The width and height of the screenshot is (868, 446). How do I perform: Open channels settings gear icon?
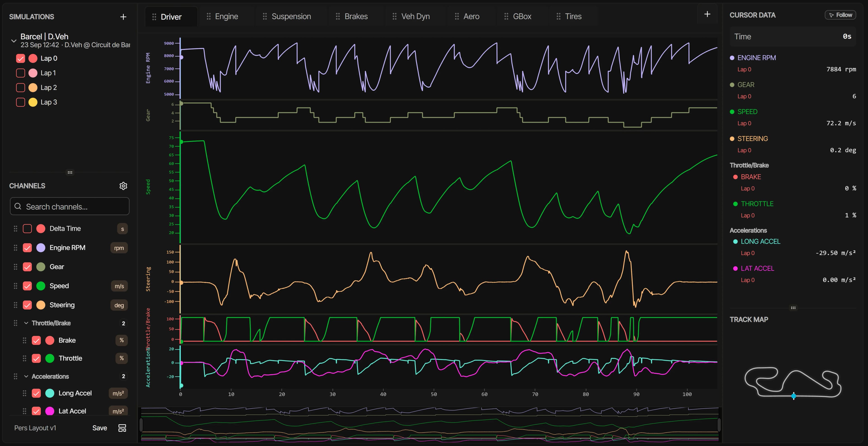(x=123, y=186)
